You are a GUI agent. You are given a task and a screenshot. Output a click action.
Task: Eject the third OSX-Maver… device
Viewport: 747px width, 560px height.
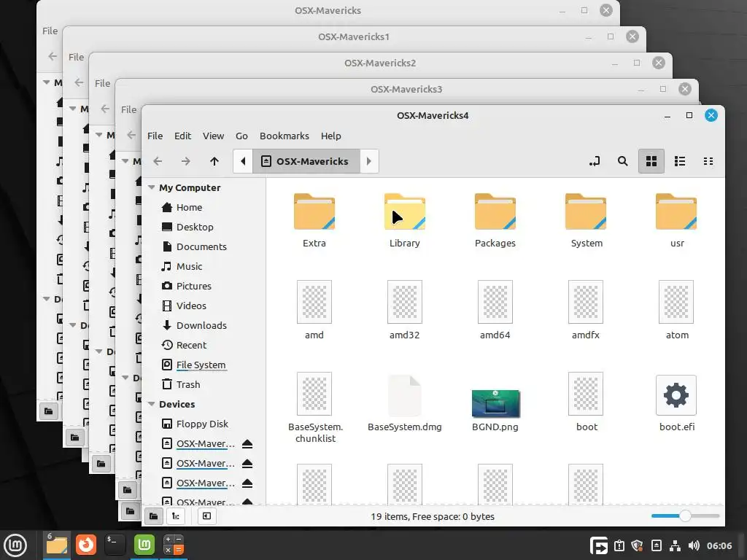247,483
